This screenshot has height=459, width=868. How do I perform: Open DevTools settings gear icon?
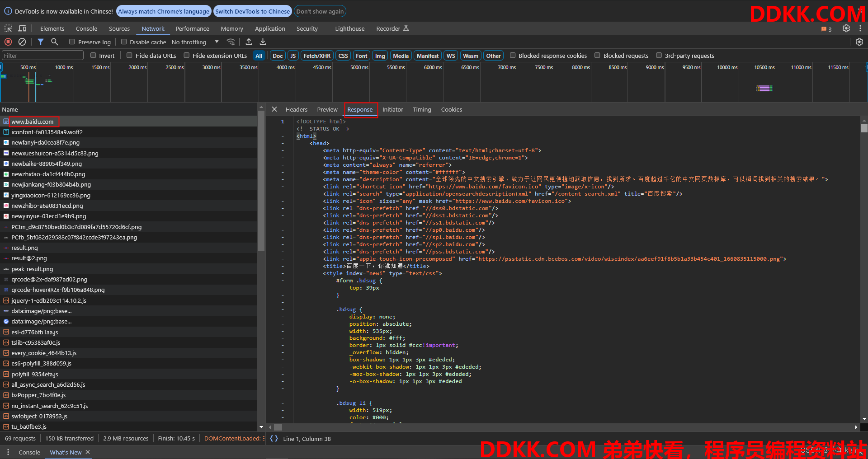846,28
